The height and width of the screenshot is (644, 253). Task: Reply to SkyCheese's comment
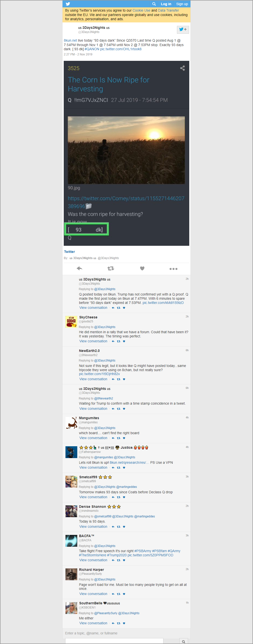113,341
